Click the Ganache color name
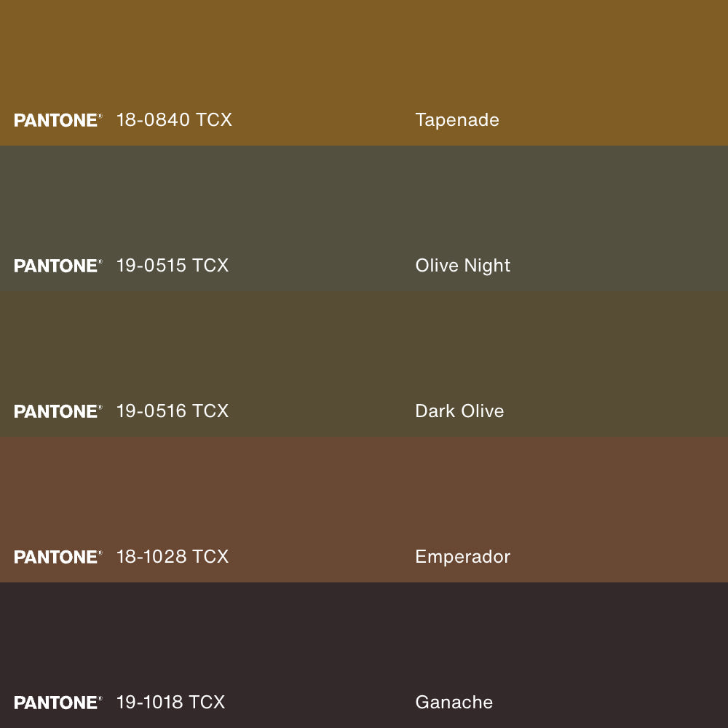 (x=454, y=702)
